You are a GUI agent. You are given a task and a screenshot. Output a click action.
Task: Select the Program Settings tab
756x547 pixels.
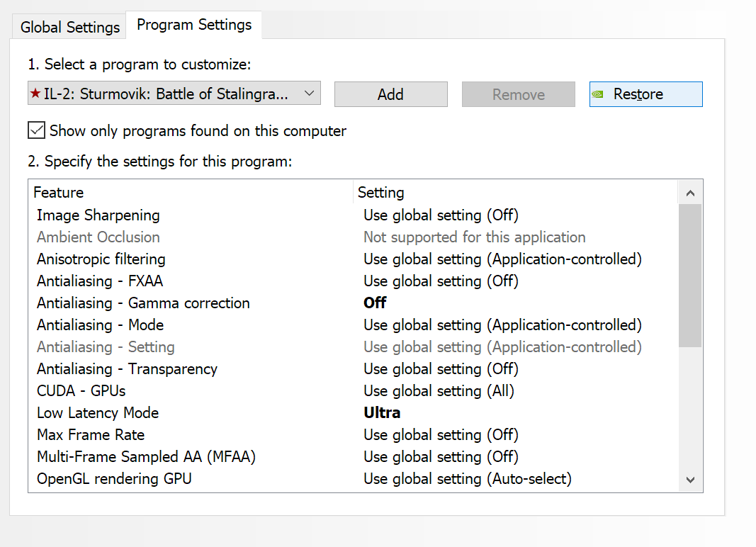(194, 25)
